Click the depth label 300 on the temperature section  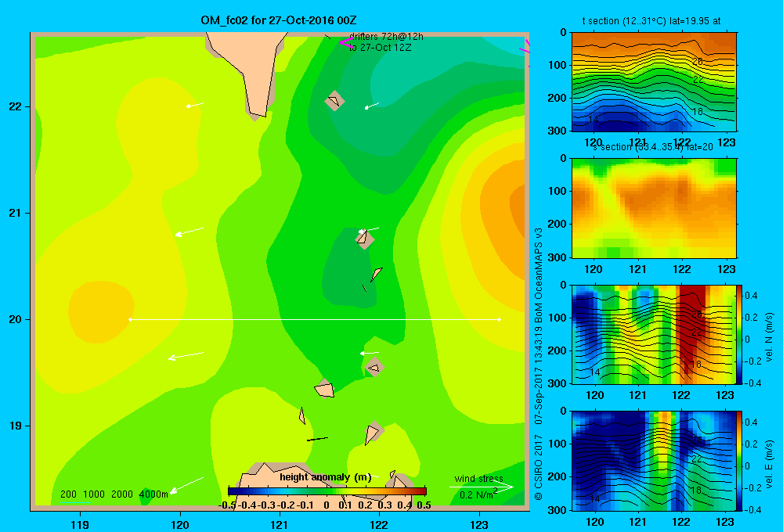(x=558, y=130)
